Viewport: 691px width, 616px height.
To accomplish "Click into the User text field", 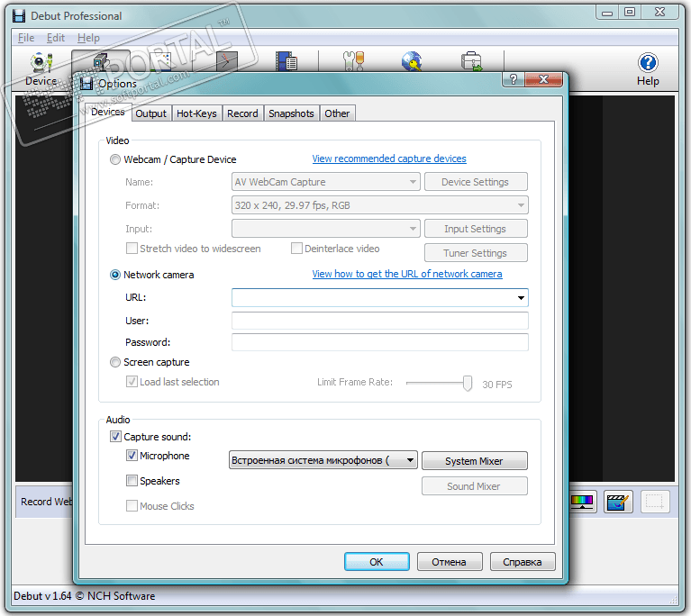I will [380, 321].
